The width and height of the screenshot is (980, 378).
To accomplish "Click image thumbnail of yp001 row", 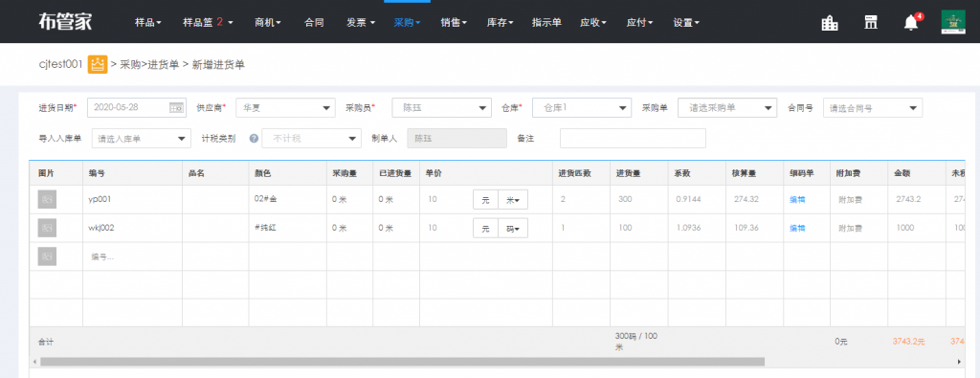I will [47, 199].
